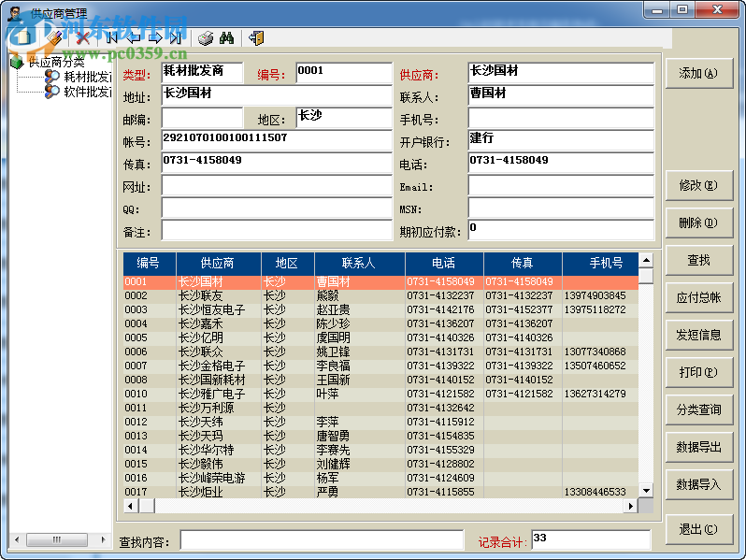Click the 开户银行 field showing 建行
This screenshot has height=560, width=746.
561,140
